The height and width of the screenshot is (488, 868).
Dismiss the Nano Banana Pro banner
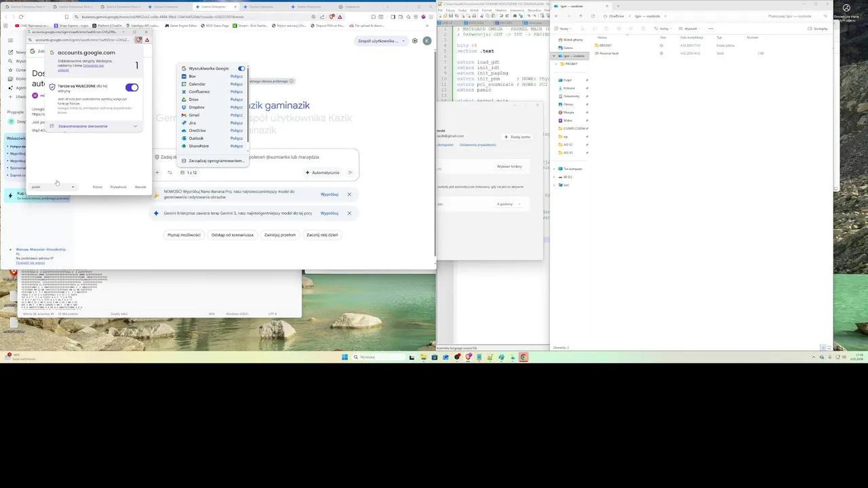pos(349,195)
